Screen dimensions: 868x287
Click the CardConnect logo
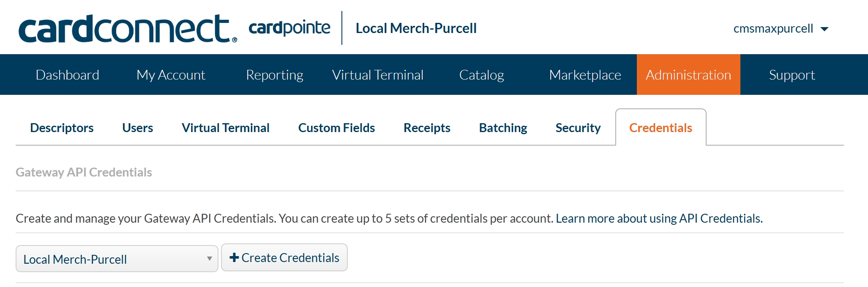pyautogui.click(x=127, y=29)
